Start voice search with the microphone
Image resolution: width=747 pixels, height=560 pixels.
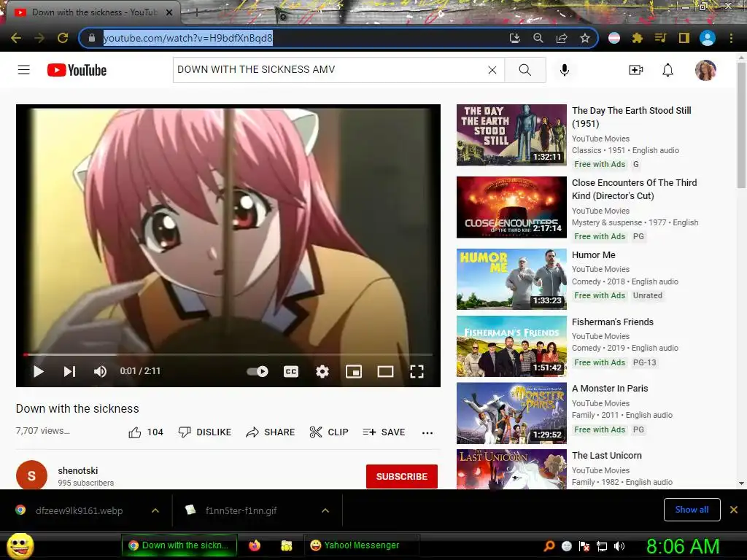click(564, 70)
